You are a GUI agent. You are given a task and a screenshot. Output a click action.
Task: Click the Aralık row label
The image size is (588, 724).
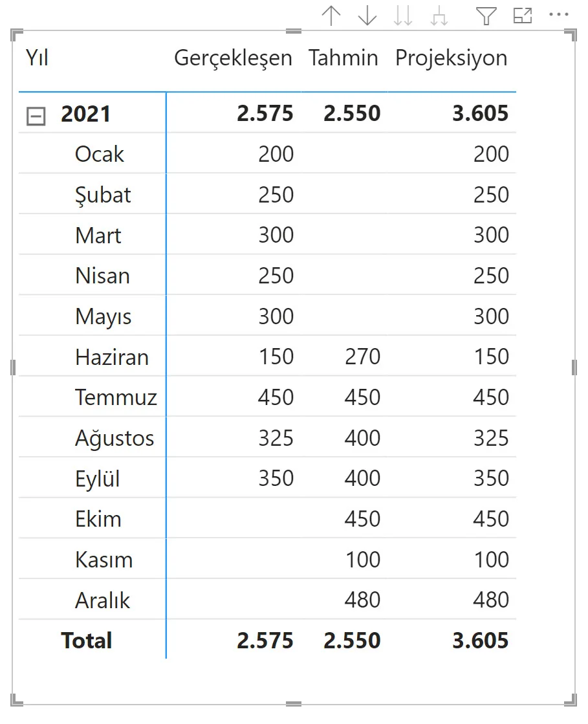click(103, 600)
